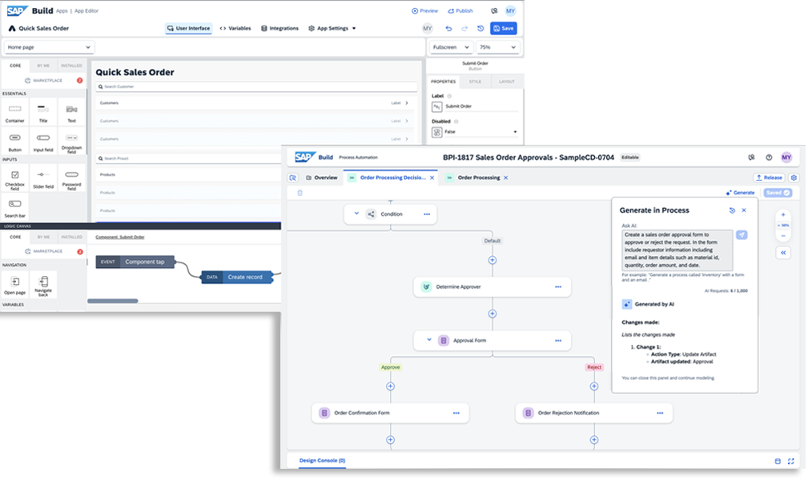Open process settings gear next to Release
This screenshot has height=504, width=812.
[794, 178]
